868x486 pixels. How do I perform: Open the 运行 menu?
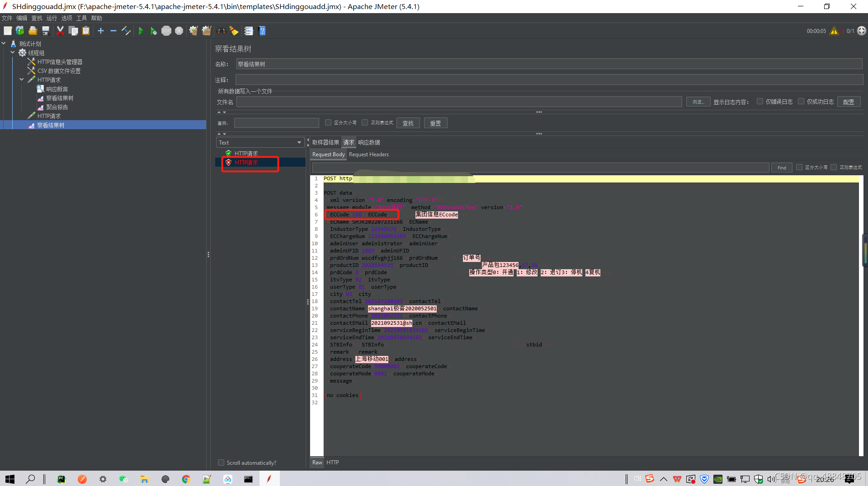(52, 18)
